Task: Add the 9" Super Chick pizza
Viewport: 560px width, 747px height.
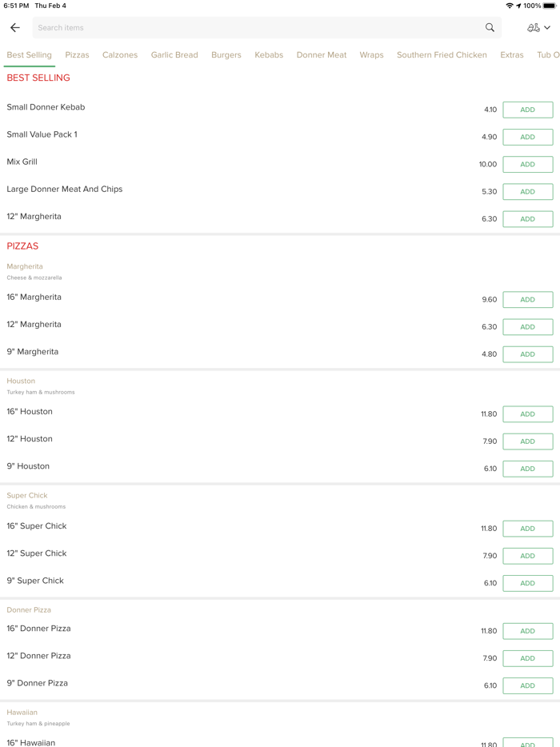Action: [x=527, y=583]
